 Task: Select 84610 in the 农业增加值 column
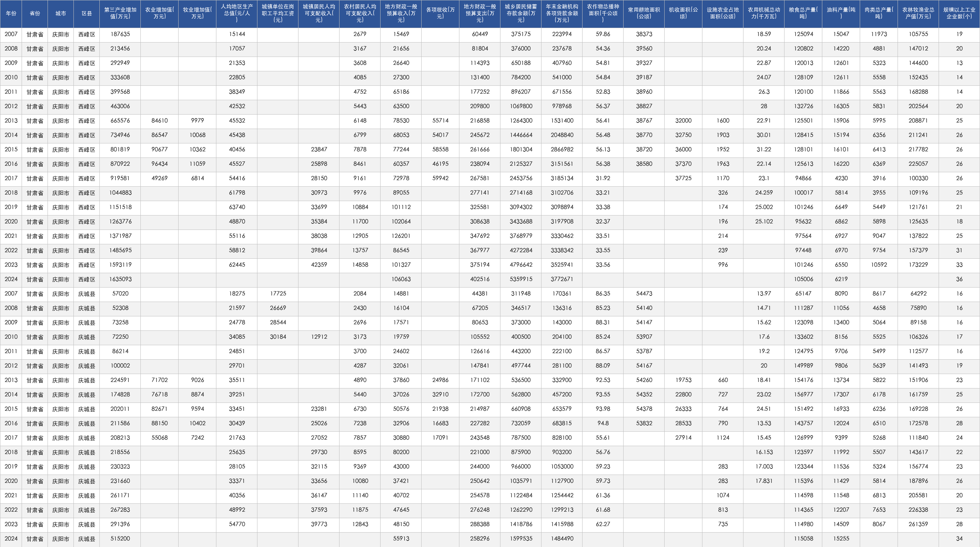[159, 121]
